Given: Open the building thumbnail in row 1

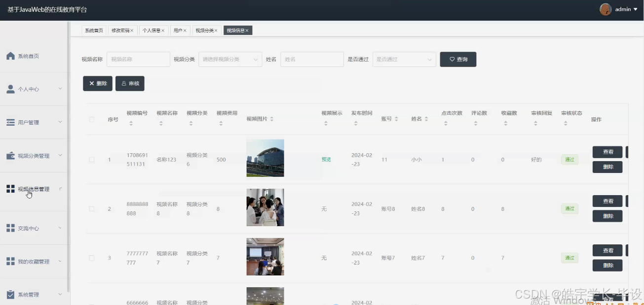Looking at the screenshot, I should 265,158.
